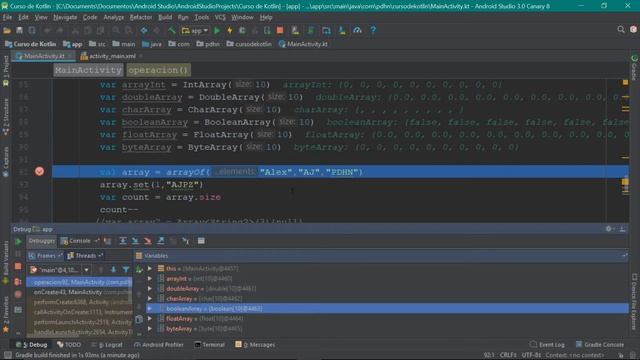Open the Event Log button
The width and height of the screenshot is (640, 360).
[547, 345]
